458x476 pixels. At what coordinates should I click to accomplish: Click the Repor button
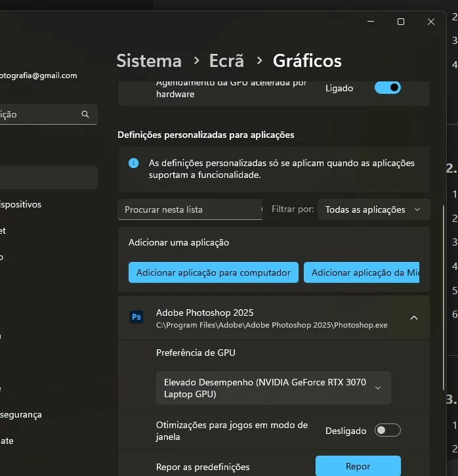coord(358,466)
